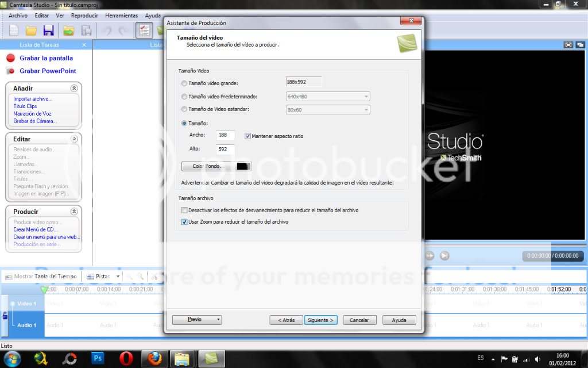Click the fast forward playback button

coord(430,255)
